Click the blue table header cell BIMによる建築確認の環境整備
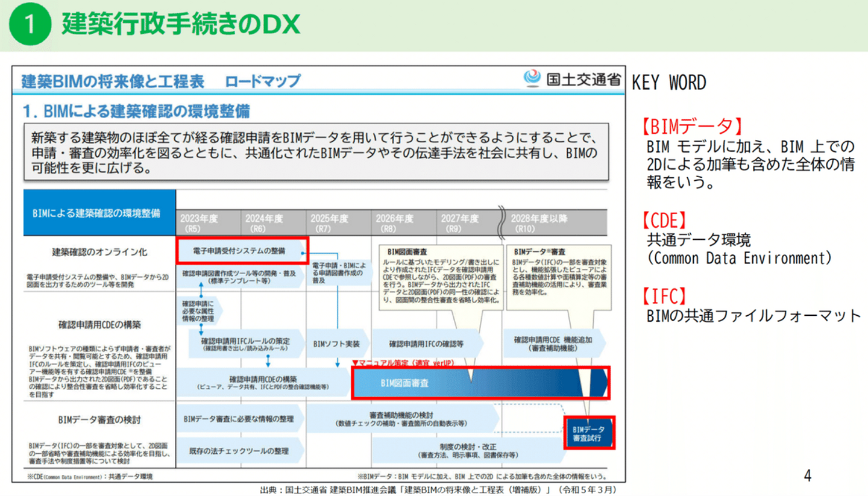The width and height of the screenshot is (868, 496). click(99, 213)
